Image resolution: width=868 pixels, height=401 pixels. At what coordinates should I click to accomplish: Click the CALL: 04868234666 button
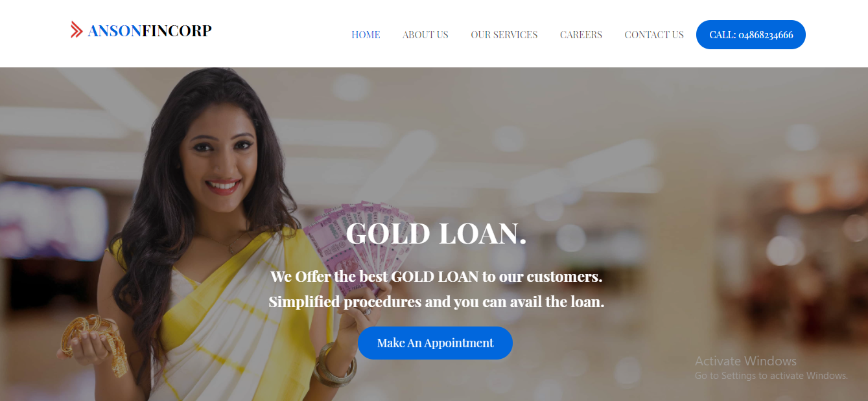751,35
